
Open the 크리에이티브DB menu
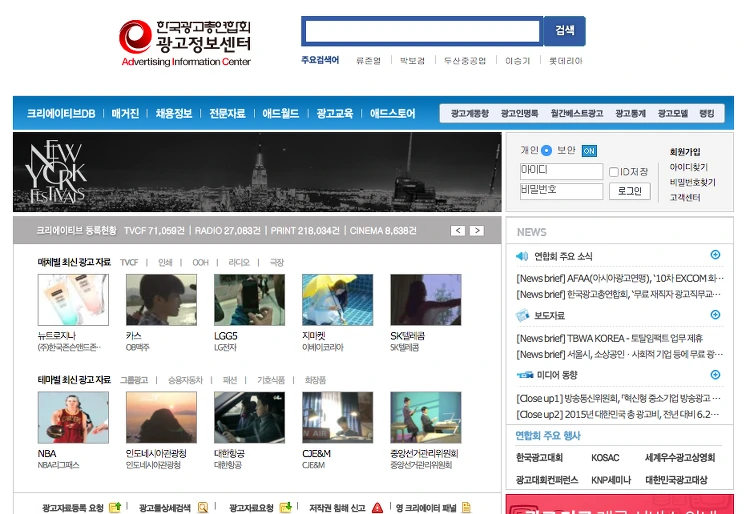click(61, 114)
